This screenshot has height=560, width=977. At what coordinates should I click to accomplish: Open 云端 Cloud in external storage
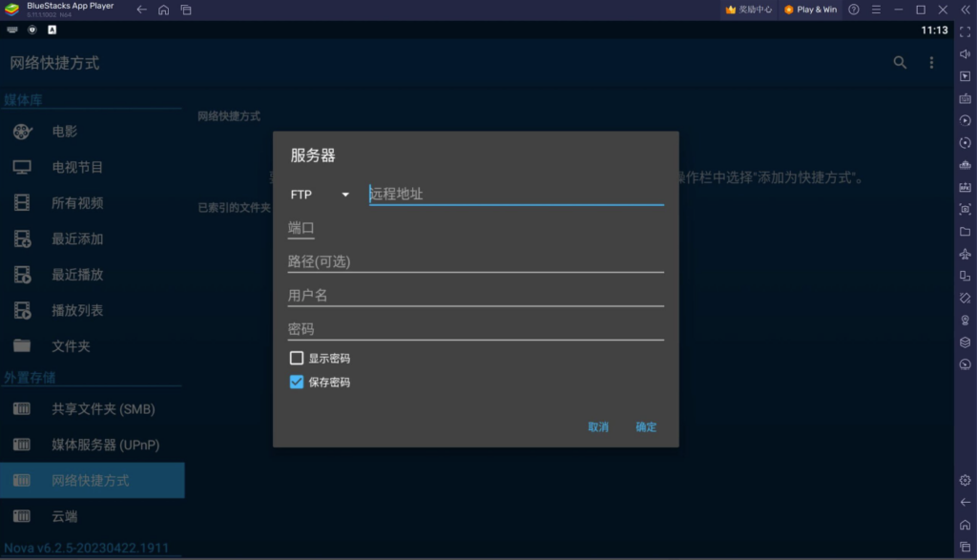tap(67, 516)
